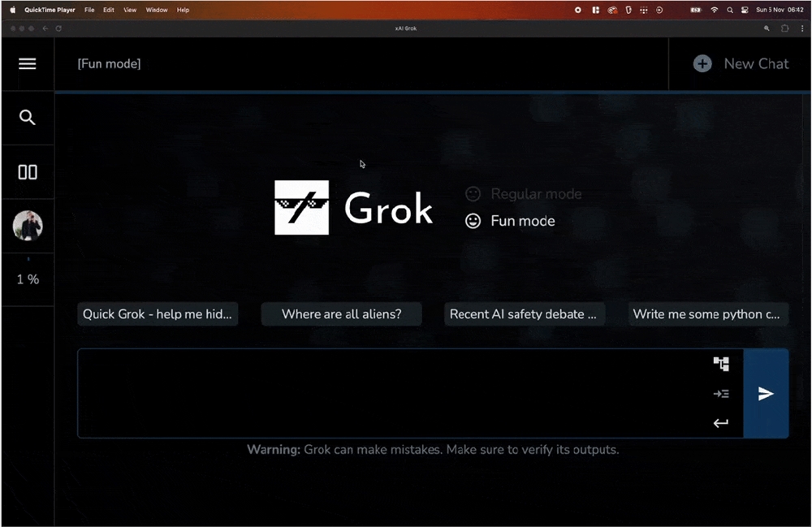Screen dimensions: 812x527
Task: Open the Window menu
Action: click(x=157, y=10)
